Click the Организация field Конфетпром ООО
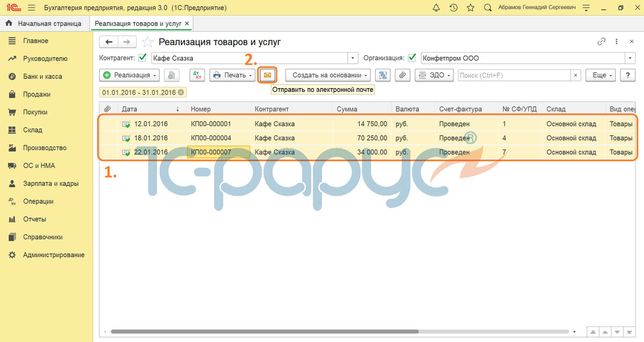The height and width of the screenshot is (342, 644). click(x=523, y=58)
